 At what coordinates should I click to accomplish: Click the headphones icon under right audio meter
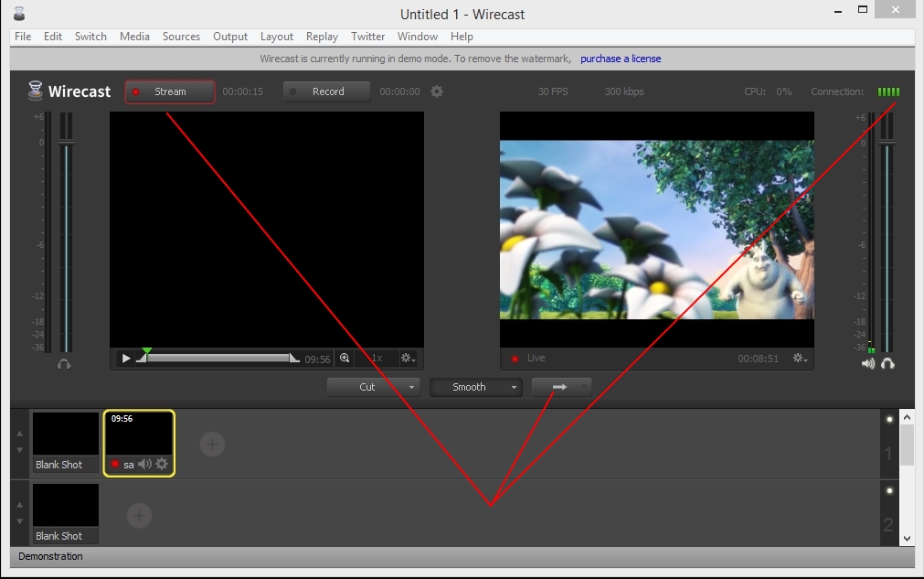tap(887, 364)
